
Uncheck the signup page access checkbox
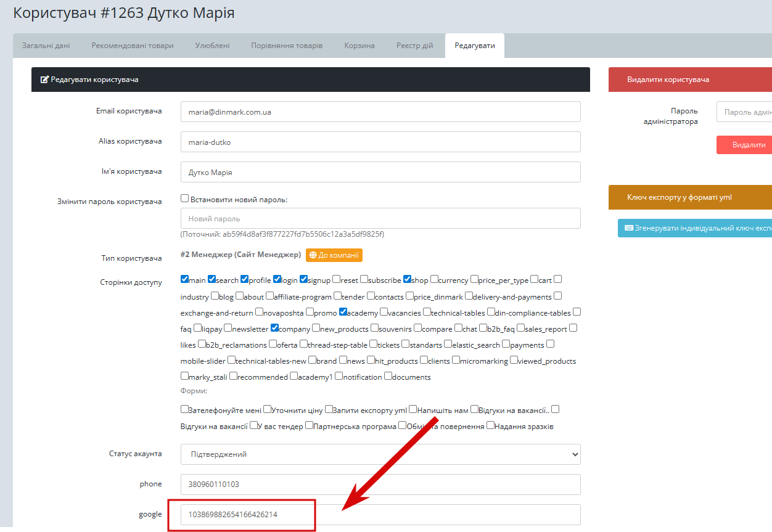[x=303, y=279]
